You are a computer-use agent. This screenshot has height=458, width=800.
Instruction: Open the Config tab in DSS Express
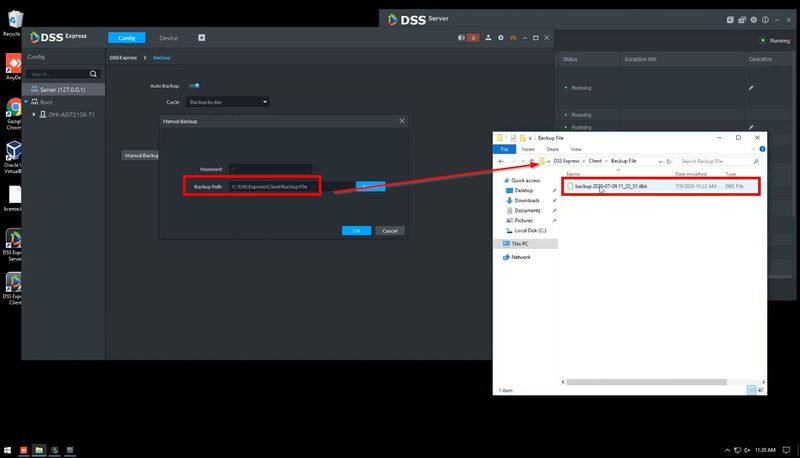click(127, 38)
